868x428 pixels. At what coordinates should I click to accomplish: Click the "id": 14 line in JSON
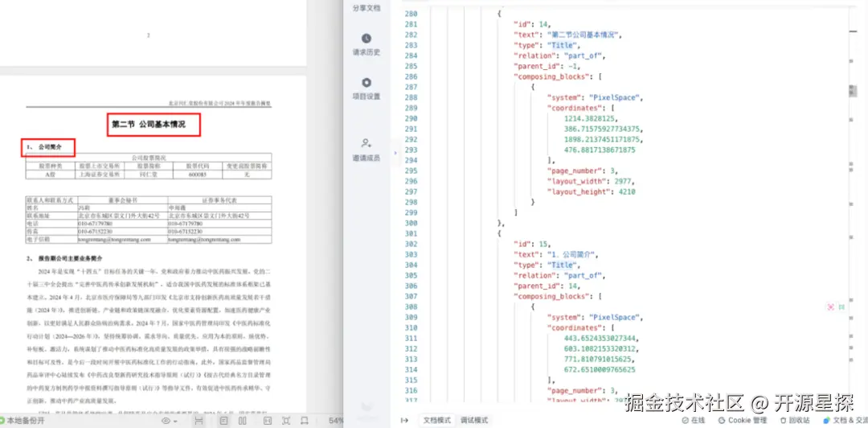point(531,24)
